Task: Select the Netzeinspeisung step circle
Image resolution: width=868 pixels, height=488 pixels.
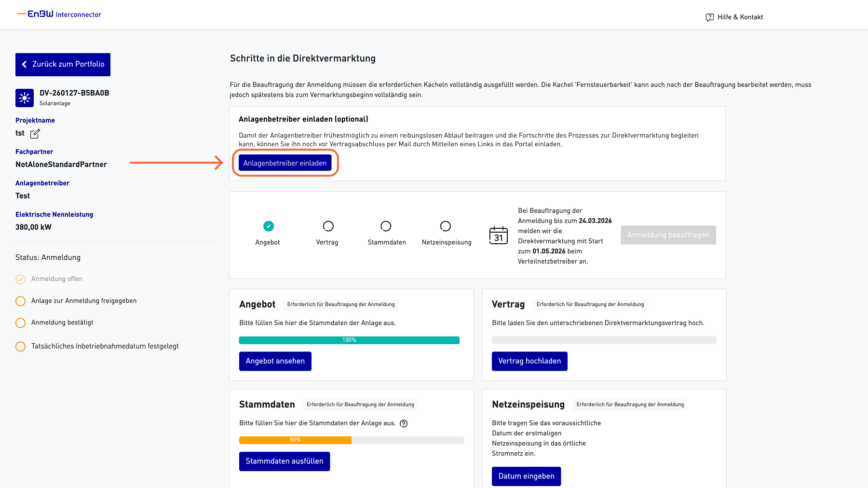Action: coord(446,226)
